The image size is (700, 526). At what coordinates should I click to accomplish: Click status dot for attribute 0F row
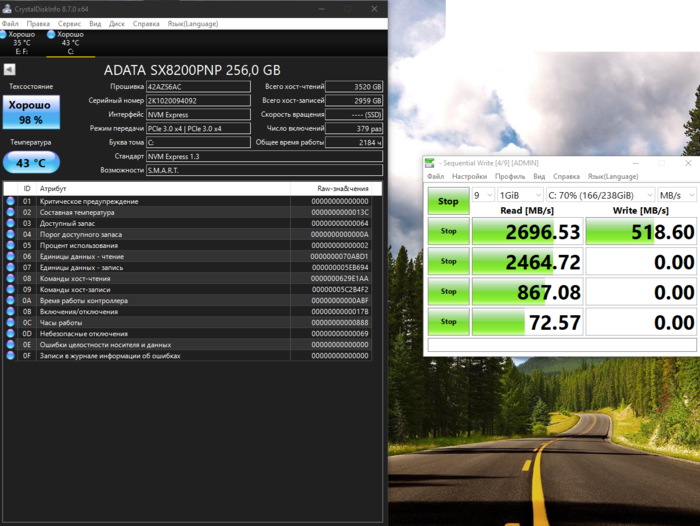[x=10, y=355]
